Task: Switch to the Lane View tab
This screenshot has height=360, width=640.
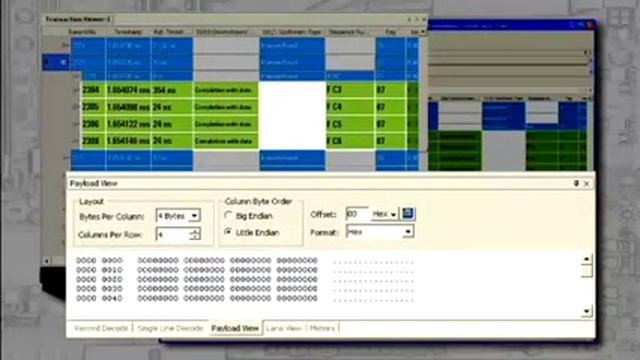Action: pos(284,328)
